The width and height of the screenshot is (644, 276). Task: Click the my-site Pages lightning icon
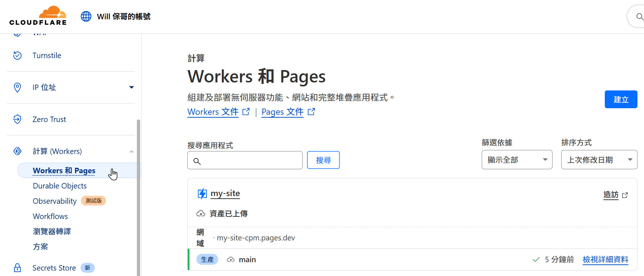(202, 194)
